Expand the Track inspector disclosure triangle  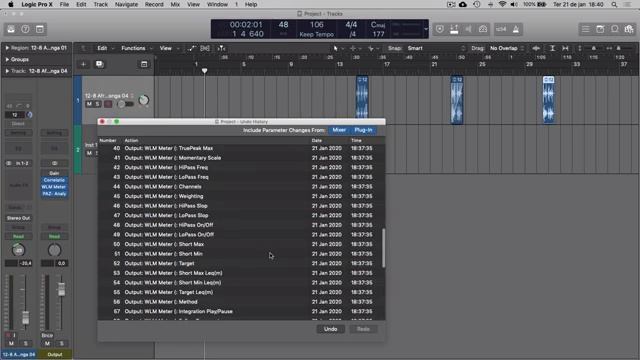pos(7,71)
